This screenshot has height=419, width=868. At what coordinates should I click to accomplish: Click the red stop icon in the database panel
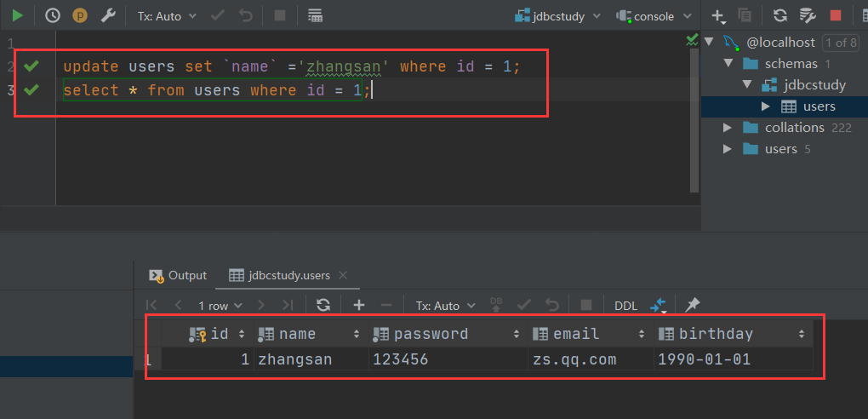coord(836,15)
